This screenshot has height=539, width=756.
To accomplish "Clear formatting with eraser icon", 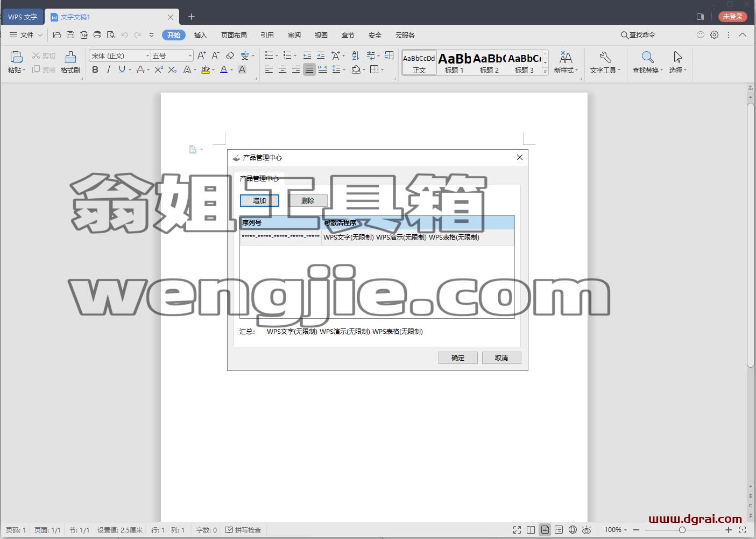I will [x=230, y=55].
